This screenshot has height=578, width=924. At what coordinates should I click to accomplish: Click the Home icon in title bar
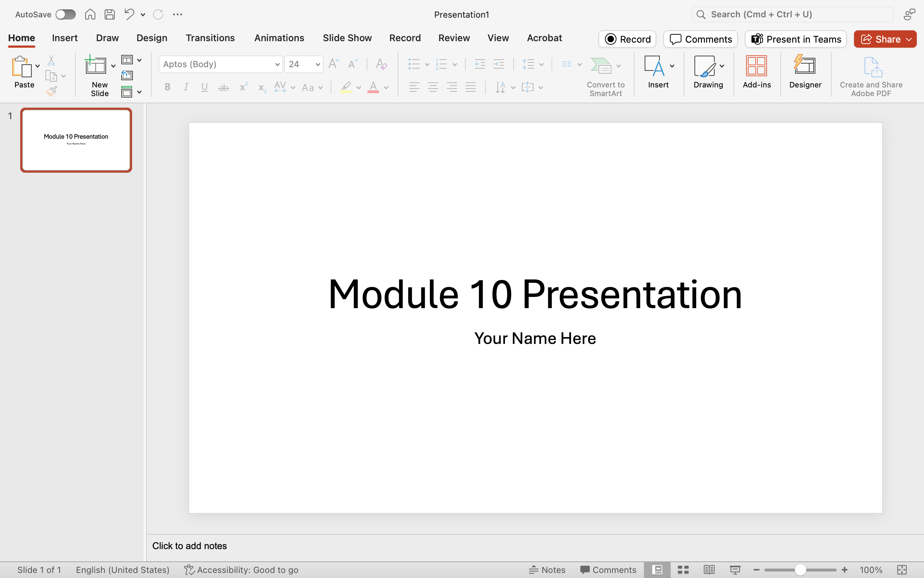[90, 14]
